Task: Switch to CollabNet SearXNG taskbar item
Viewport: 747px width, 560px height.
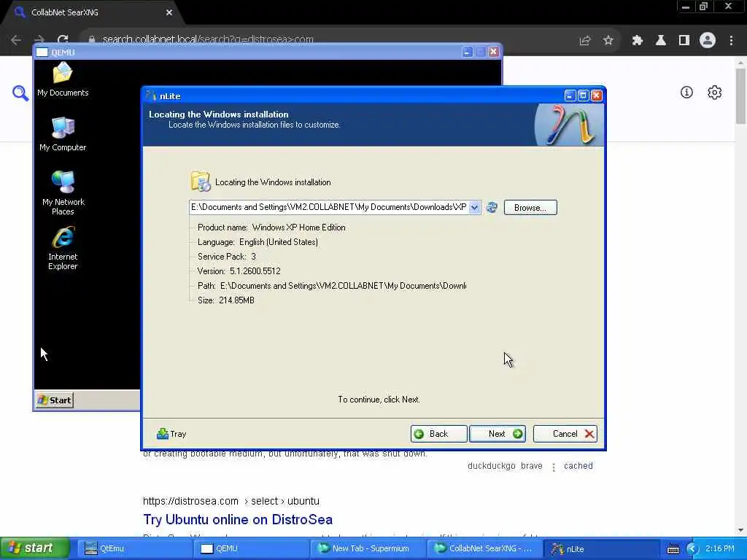Action: tap(484, 548)
